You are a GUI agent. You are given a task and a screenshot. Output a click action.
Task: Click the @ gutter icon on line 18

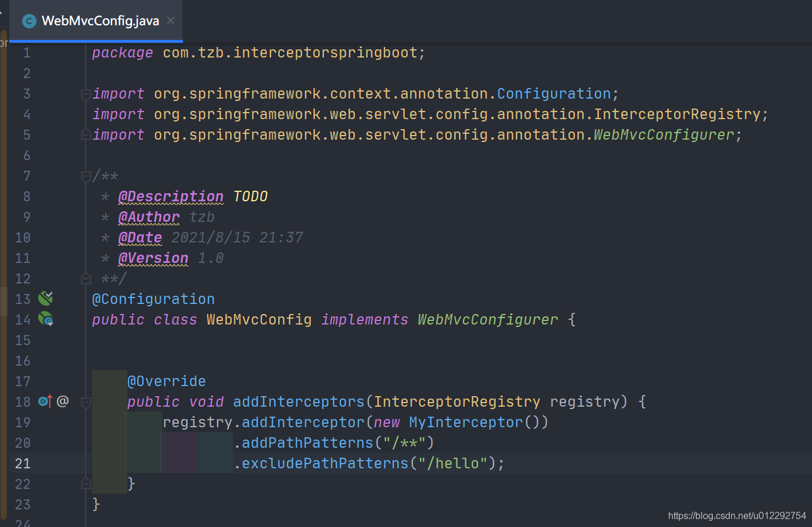pyautogui.click(x=63, y=401)
